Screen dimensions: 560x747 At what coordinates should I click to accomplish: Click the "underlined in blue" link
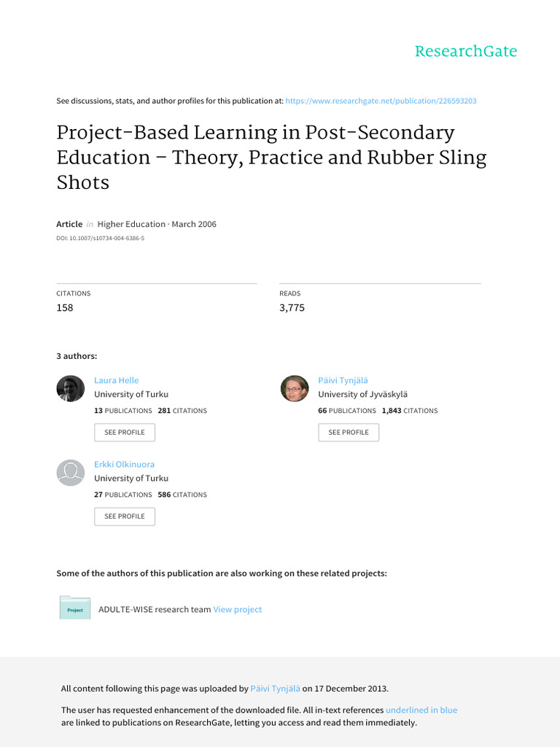[x=421, y=710]
